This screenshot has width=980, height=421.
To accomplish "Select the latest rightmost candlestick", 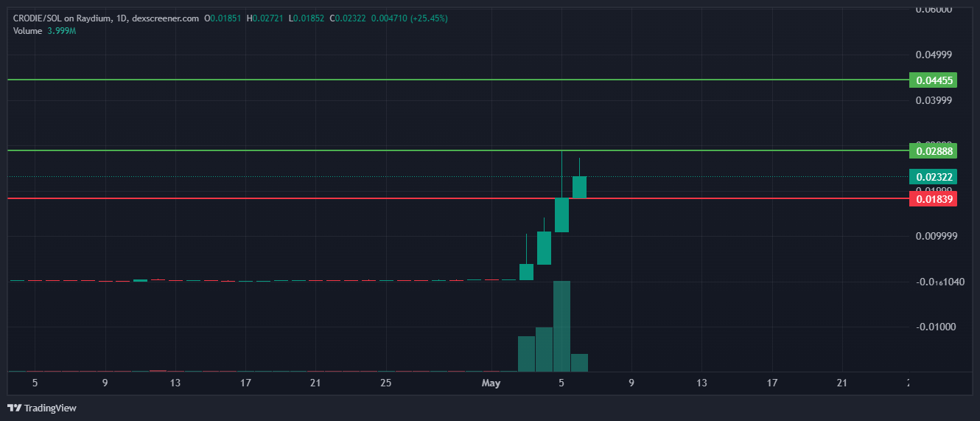I will click(x=579, y=187).
